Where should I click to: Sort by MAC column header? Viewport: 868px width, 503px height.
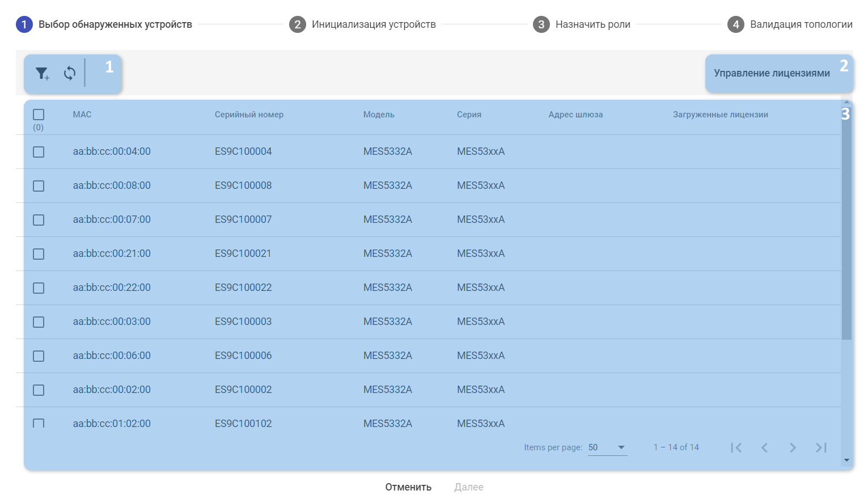(x=82, y=115)
